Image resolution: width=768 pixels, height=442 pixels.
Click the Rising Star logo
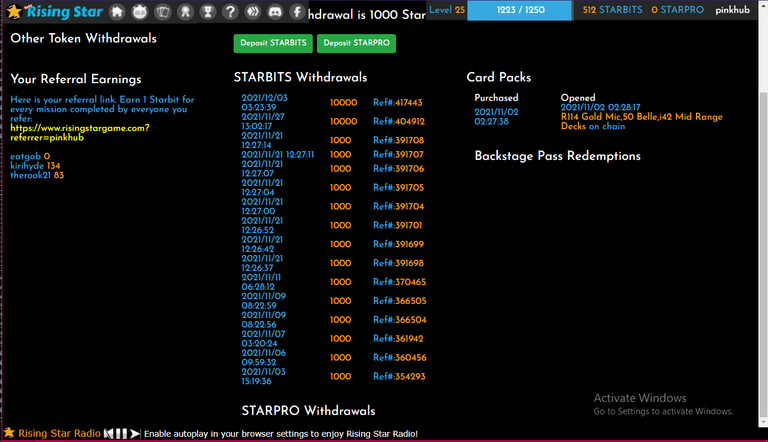55,11
